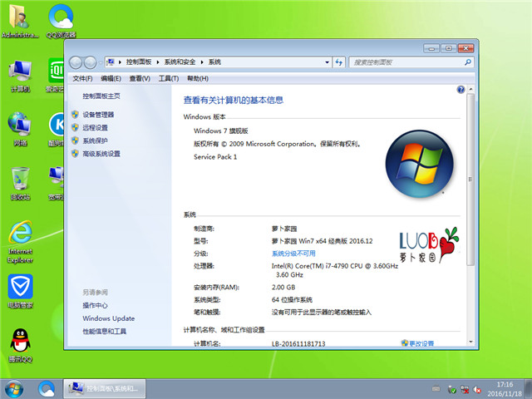
Task: Expand arrow after 控制面板 breadcrumb
Action: point(158,62)
